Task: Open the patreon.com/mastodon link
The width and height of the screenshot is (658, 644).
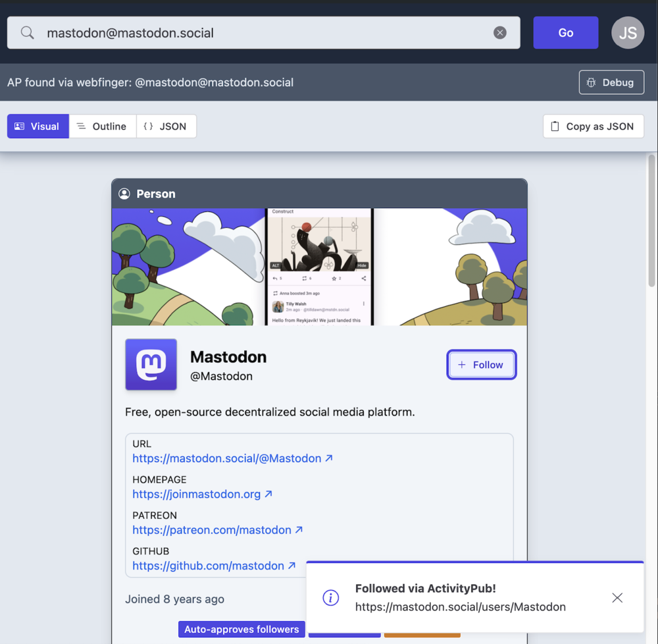Action: 211,530
